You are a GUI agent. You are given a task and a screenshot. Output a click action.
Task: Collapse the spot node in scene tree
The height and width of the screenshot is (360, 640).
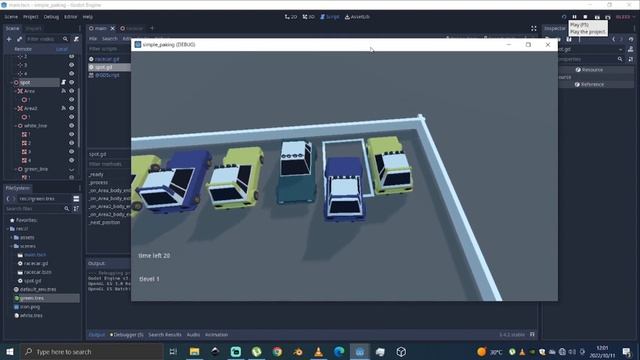point(11,82)
